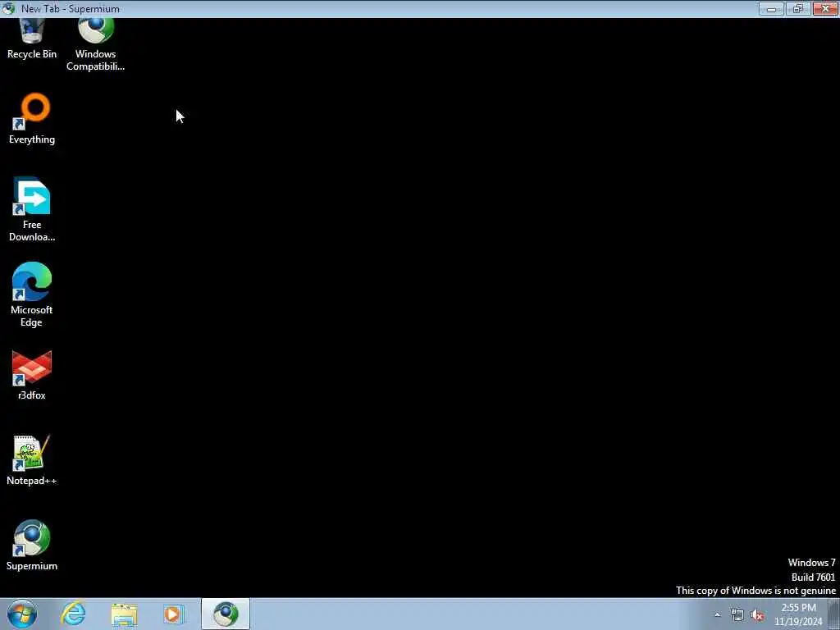Click the Show desktop strip
The height and width of the screenshot is (630, 840).
[x=834, y=614]
